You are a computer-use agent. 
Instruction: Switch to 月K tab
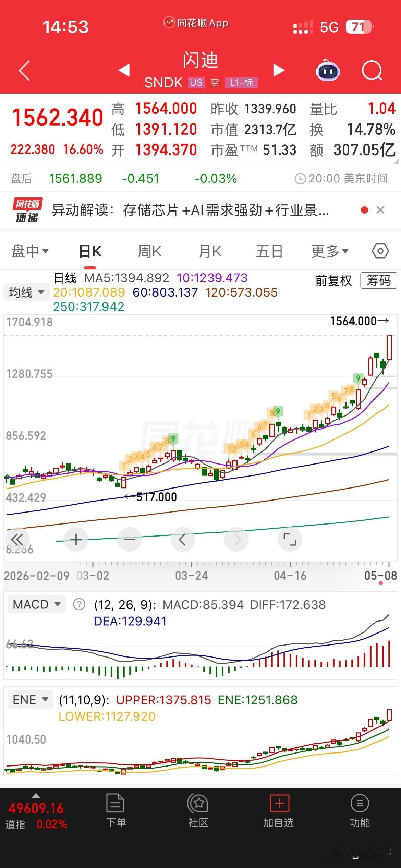pos(210,251)
